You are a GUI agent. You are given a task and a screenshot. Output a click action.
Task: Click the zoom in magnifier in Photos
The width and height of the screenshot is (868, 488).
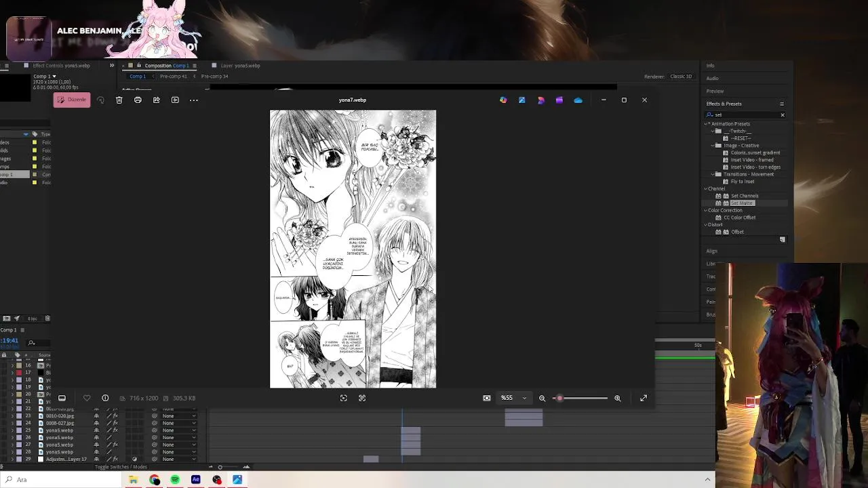tap(617, 398)
